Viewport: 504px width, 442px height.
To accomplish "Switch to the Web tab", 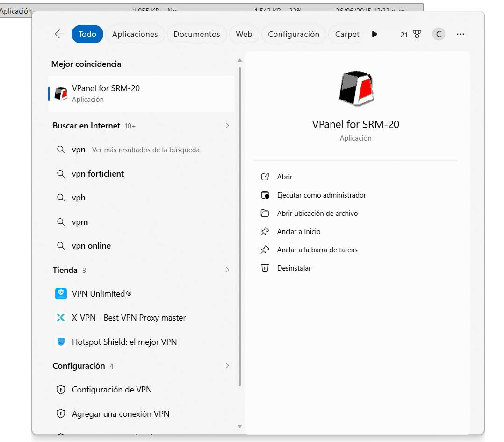I will click(x=244, y=34).
